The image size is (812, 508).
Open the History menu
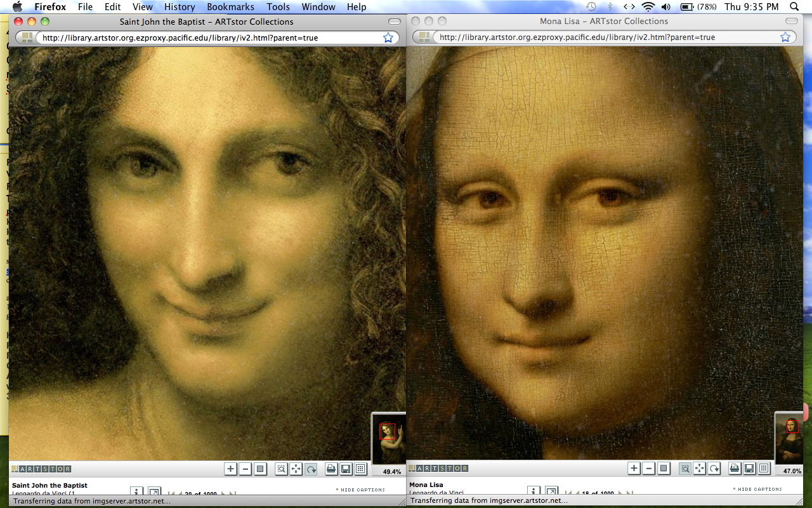(180, 7)
